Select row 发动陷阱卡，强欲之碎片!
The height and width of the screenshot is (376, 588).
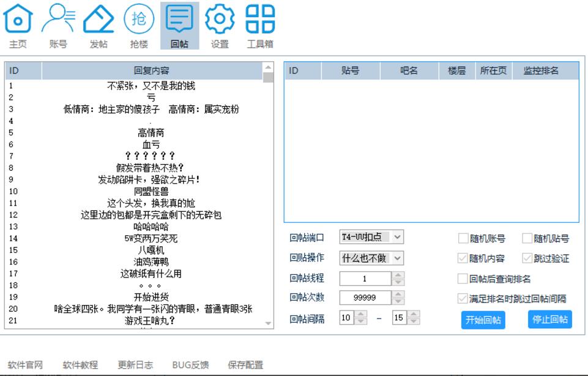tap(134, 179)
